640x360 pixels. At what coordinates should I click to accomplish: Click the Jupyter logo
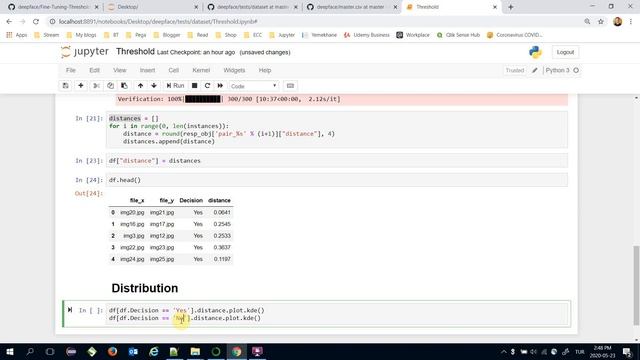(85, 52)
